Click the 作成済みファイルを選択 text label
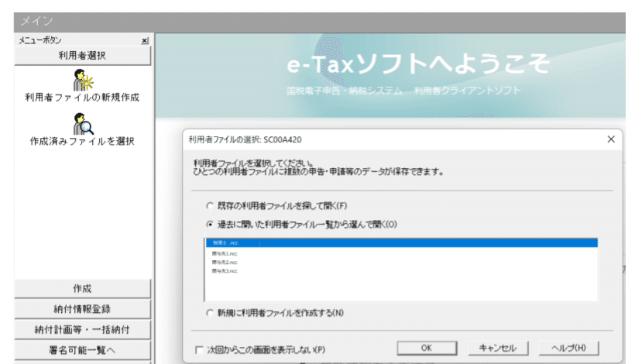The image size is (635, 364). [x=82, y=141]
